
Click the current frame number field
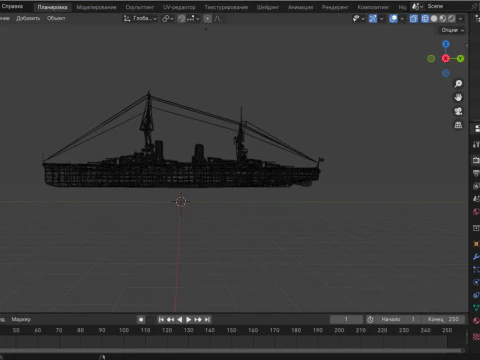[346, 319]
